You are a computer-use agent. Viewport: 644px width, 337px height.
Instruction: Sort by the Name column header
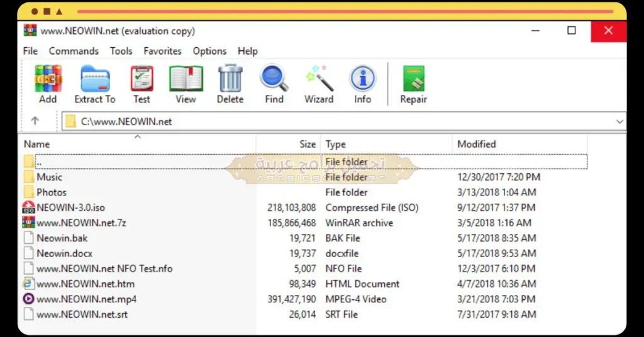coord(138,144)
